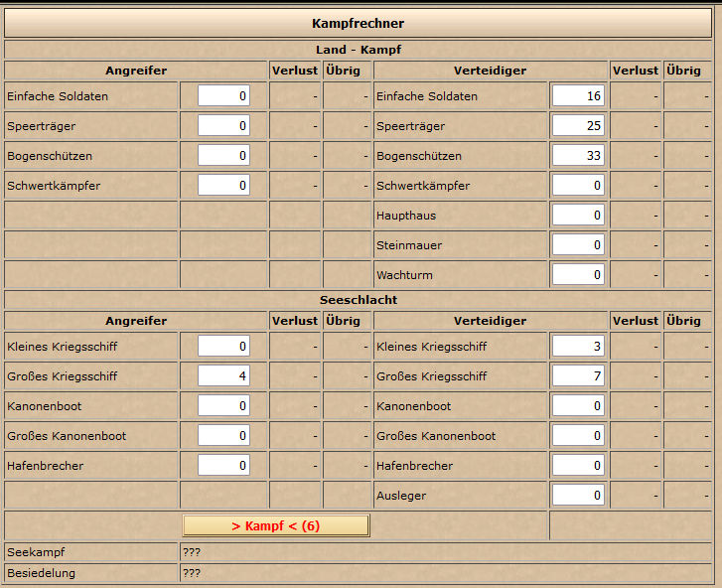Click defender Haupthaus input field

(x=578, y=216)
